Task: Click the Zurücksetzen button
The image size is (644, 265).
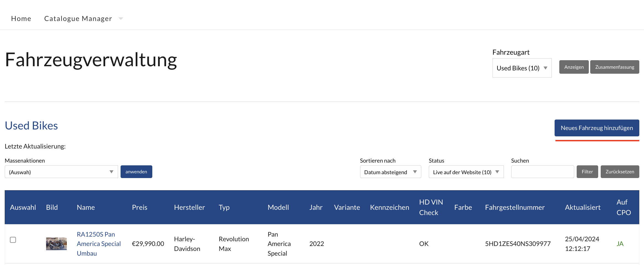Action: point(619,171)
